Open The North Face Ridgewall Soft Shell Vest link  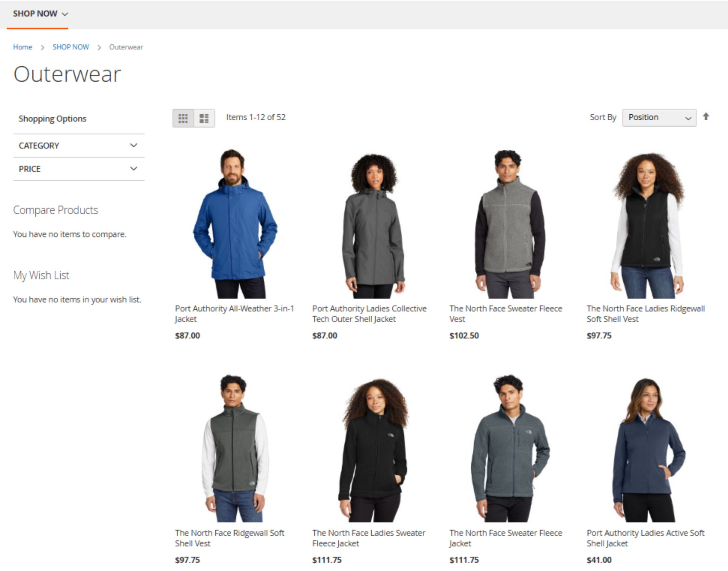229,538
